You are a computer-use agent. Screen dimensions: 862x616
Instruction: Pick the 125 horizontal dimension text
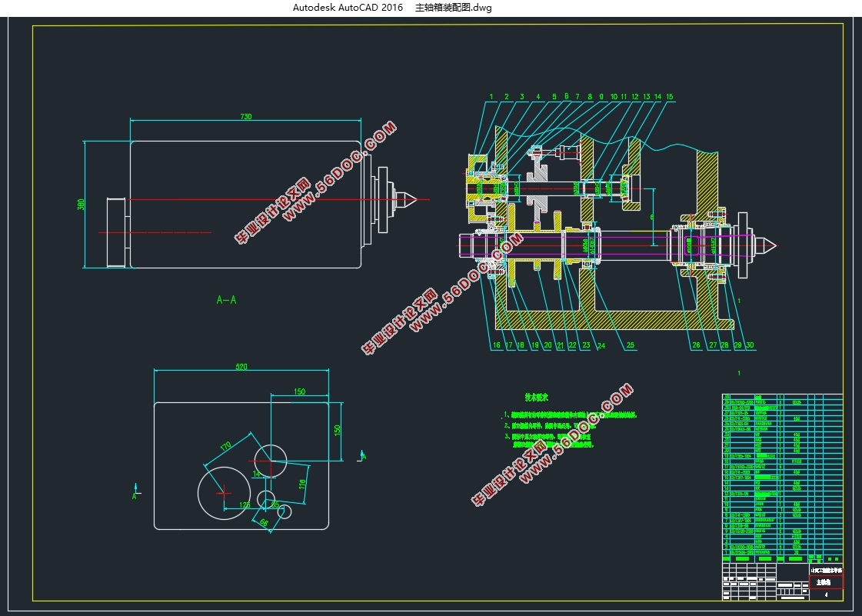pyautogui.click(x=245, y=504)
